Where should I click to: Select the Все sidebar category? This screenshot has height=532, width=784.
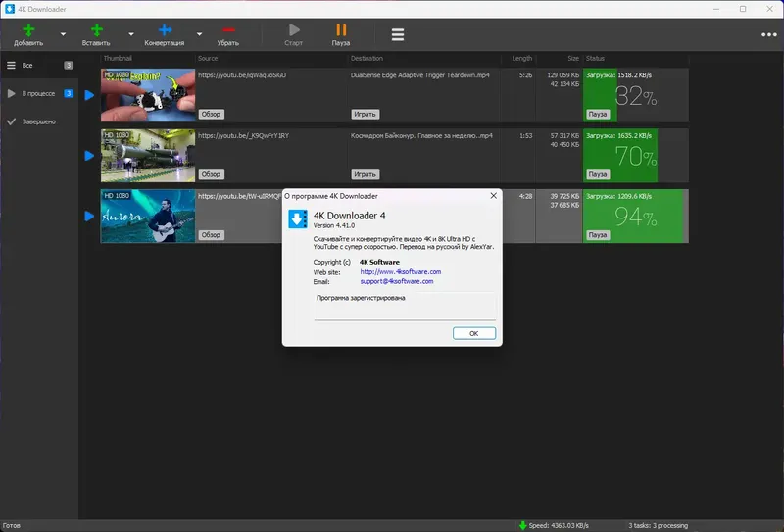point(39,65)
